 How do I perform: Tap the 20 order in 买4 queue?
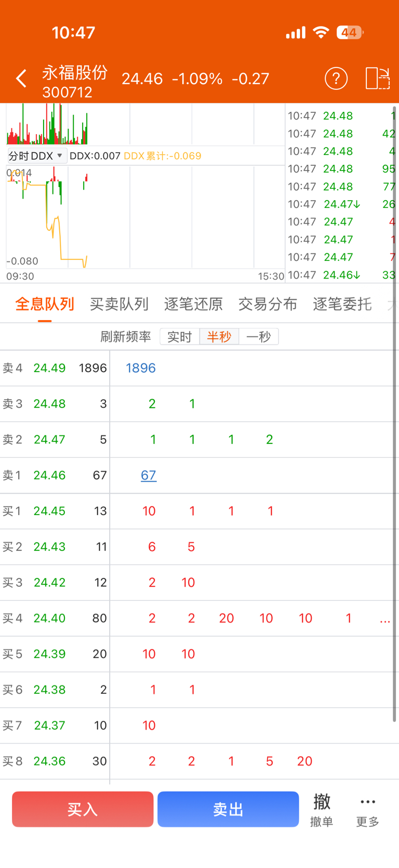[x=227, y=618]
